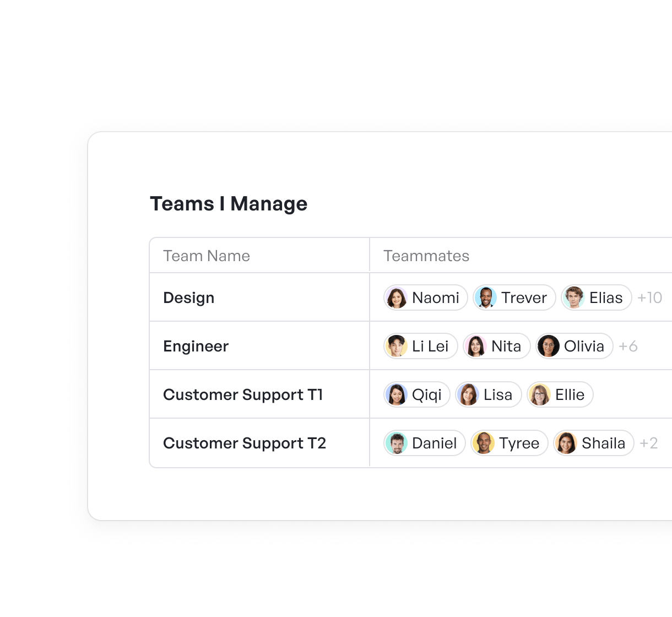
Task: Show the +6 hidden Engineer teammates
Action: pos(628,347)
